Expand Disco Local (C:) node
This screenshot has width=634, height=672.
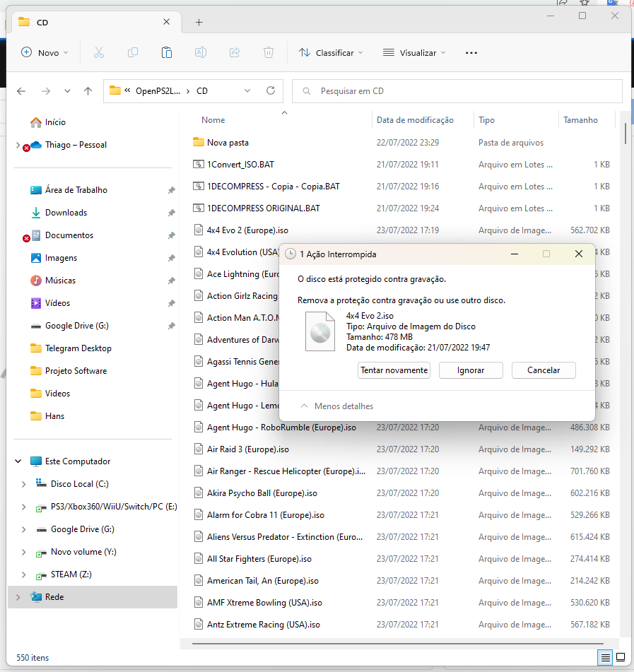tap(23, 484)
